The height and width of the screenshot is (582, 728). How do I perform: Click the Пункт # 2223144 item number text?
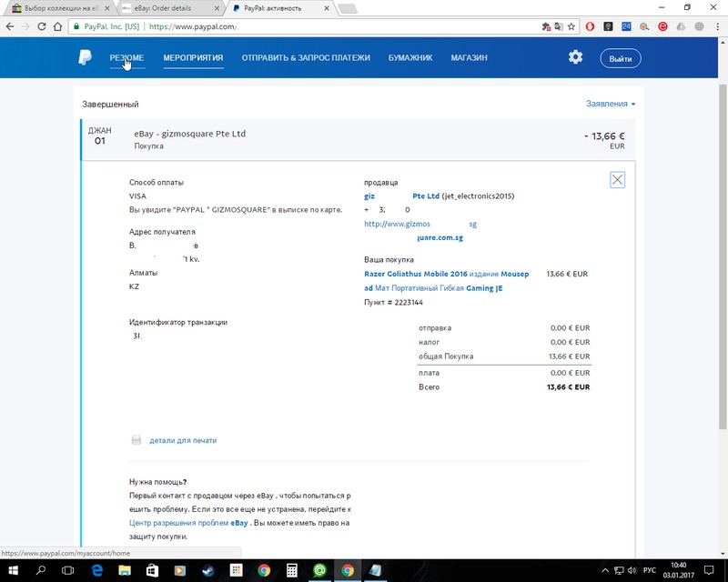pyautogui.click(x=393, y=302)
